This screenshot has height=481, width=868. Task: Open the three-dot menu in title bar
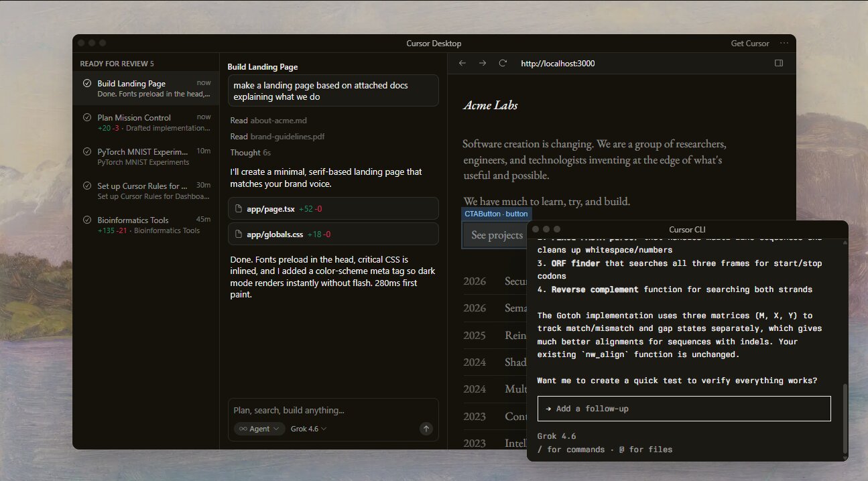pyautogui.click(x=784, y=43)
